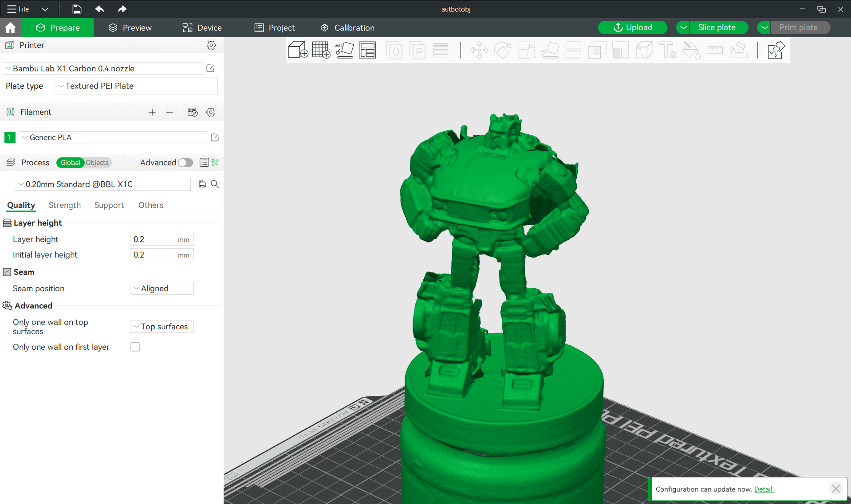Open the Generic PLA filament dropdown
Viewport: 851px width, 504px height.
tap(113, 137)
